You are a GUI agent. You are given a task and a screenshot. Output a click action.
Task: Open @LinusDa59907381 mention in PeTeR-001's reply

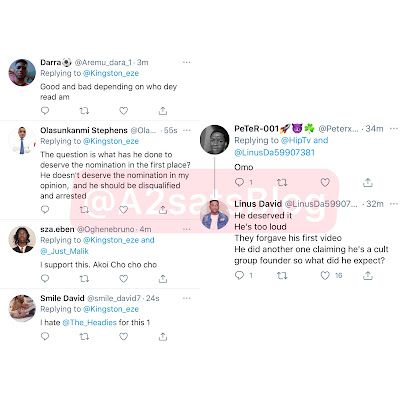pyautogui.click(x=274, y=152)
